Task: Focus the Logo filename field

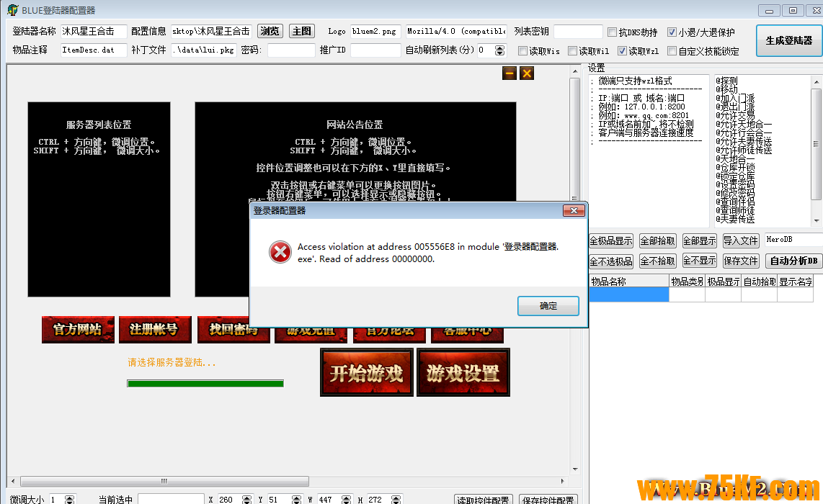Action: pos(375,32)
